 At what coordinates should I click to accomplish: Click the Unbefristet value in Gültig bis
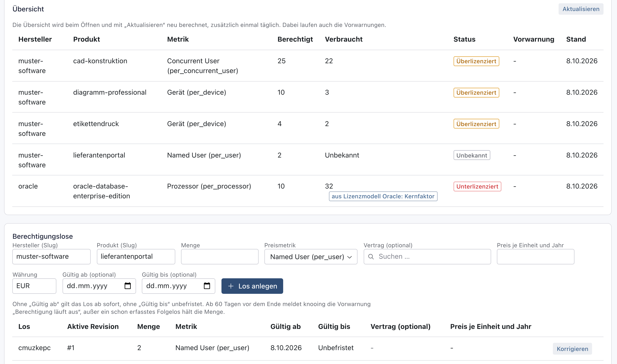[335, 347]
